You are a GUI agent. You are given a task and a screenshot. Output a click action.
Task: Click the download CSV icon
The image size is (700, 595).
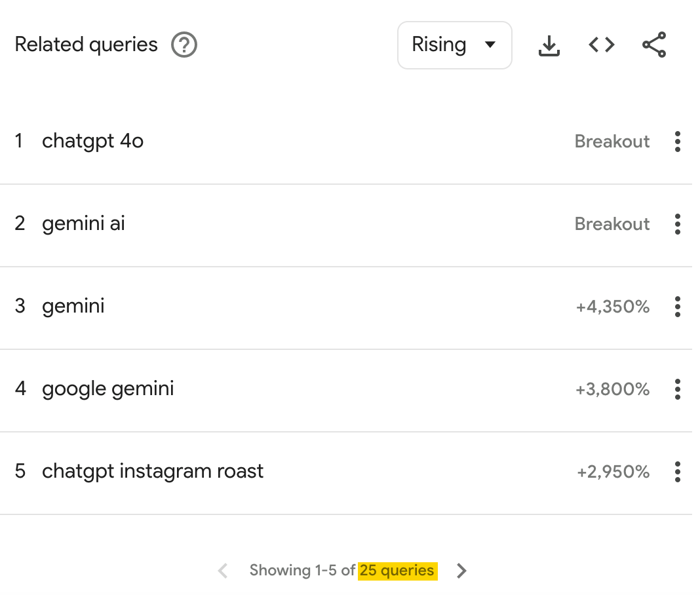[549, 45]
